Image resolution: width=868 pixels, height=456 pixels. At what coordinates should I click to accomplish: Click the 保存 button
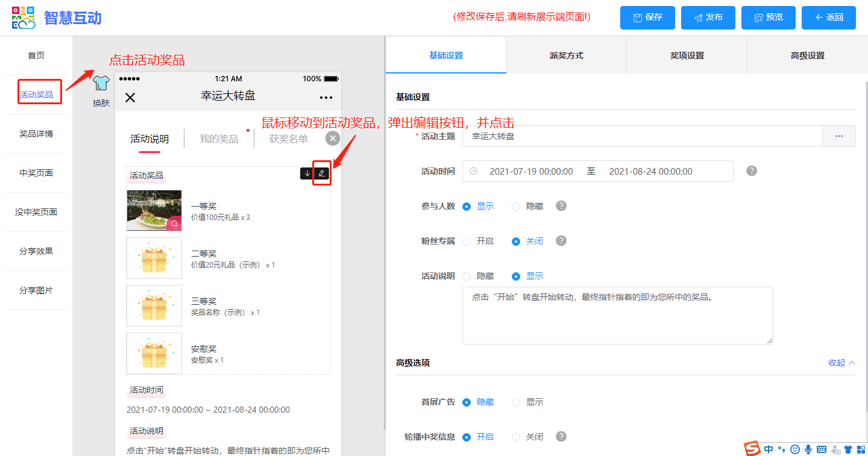[648, 17]
